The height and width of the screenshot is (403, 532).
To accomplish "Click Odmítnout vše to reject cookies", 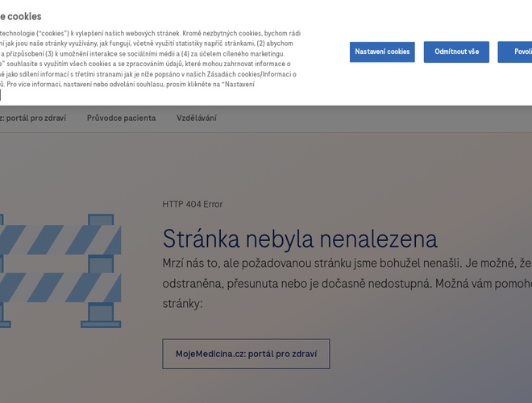I will pyautogui.click(x=456, y=52).
